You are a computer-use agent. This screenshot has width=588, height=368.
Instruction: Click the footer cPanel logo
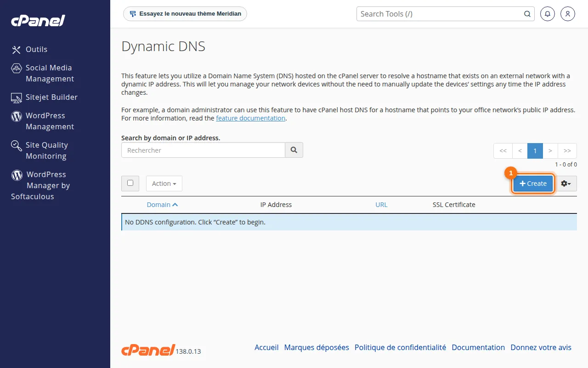148,350
